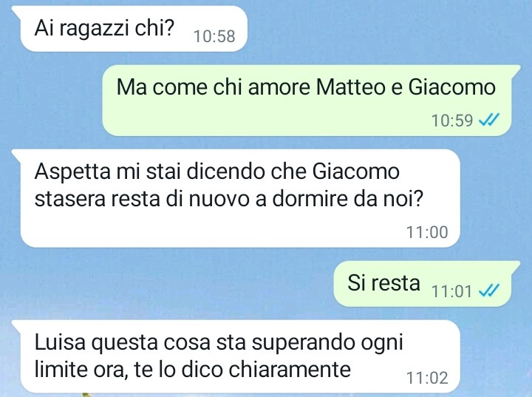Select the 'Aspetta mi stai dicendo' message

coord(240,198)
